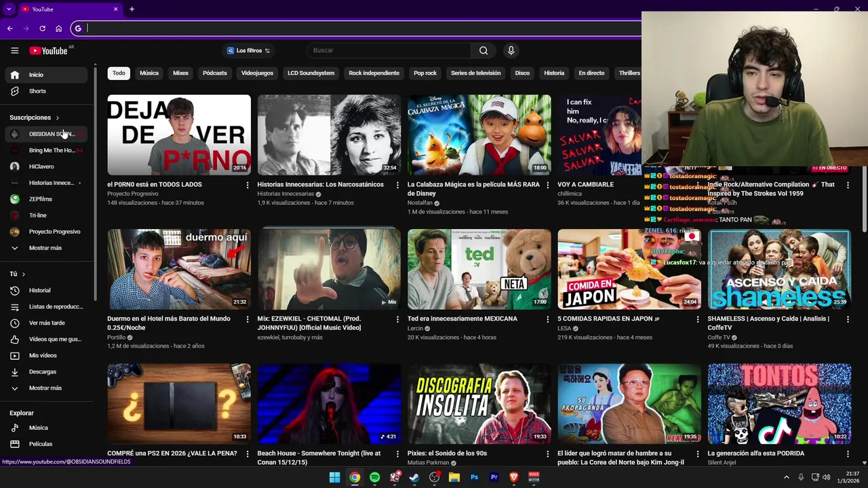868x488 pixels.
Task: Open Bring Me The Horizon subscription
Action: click(x=46, y=150)
